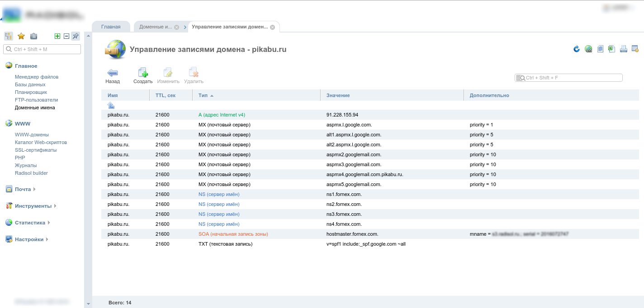Select the aspmx.l.google.com. MX record

click(x=370, y=125)
